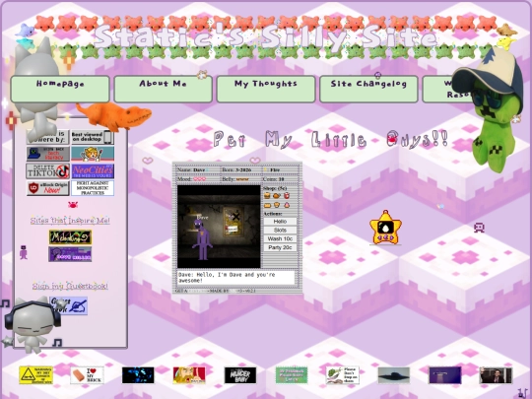Buy the red drink cup item
The image size is (532, 399).
[287, 196]
